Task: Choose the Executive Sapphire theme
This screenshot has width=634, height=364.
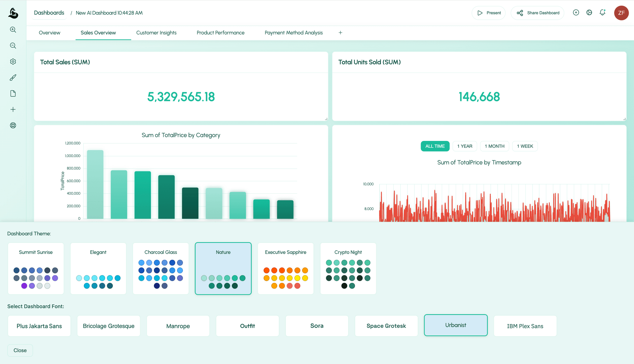Action: [x=286, y=269]
